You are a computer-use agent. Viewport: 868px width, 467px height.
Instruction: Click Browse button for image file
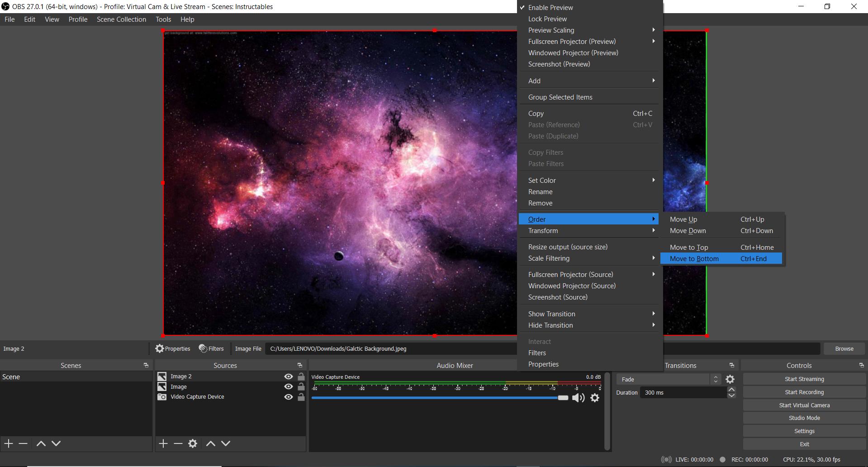[x=844, y=349]
